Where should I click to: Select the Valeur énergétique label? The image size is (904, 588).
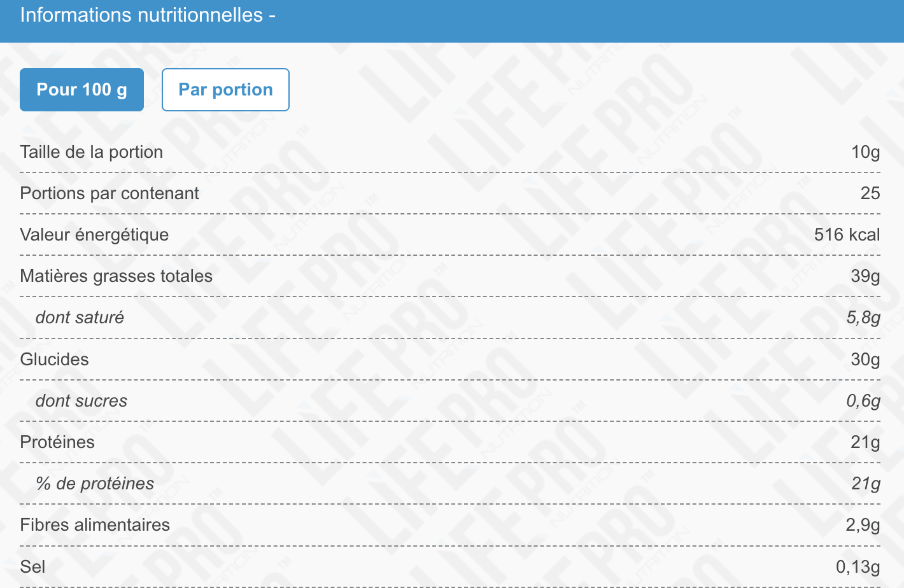coord(94,235)
